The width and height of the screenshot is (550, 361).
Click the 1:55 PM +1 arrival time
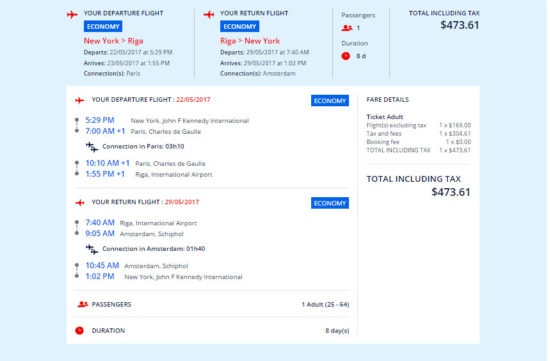pos(105,174)
